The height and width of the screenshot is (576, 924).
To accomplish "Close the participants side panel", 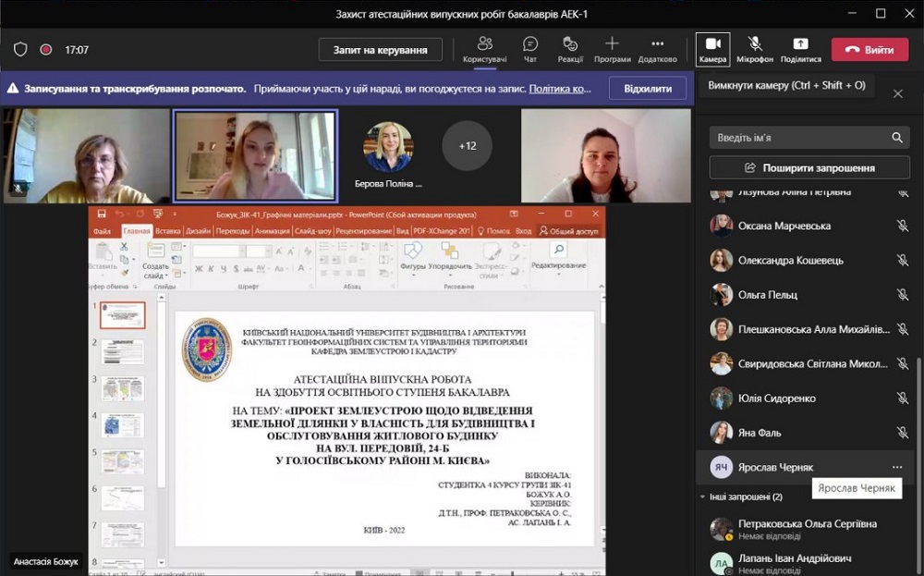I will pos(897,93).
